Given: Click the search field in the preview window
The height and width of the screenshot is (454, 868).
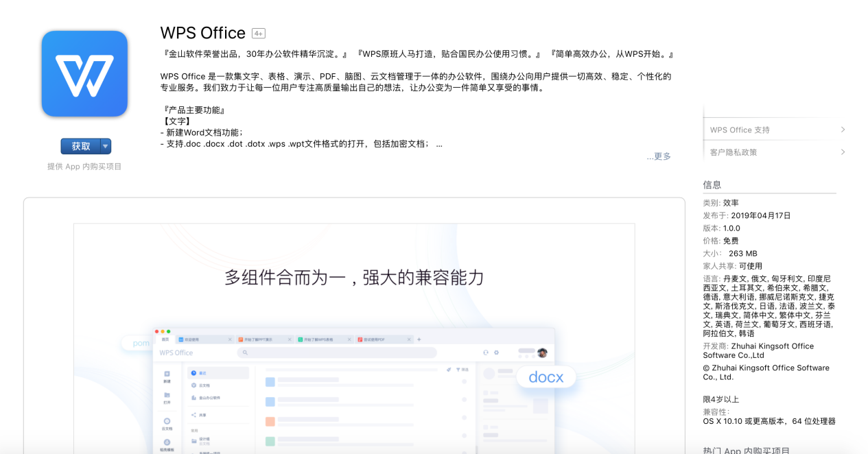Looking at the screenshot, I should 337,353.
